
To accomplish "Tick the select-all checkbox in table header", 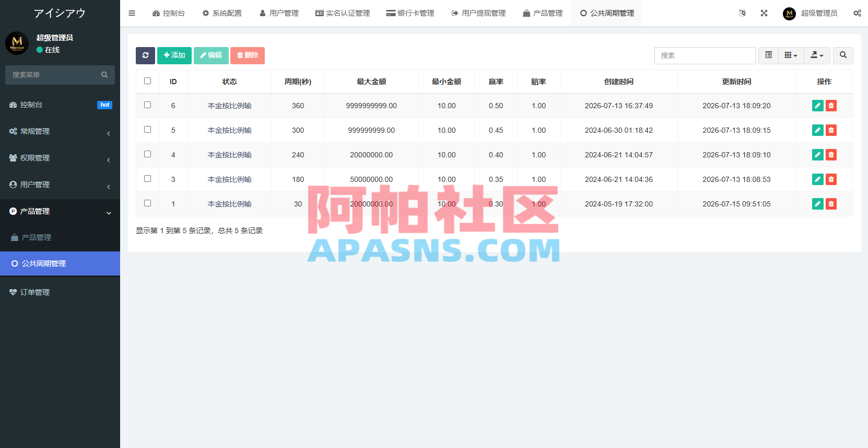I will [147, 81].
